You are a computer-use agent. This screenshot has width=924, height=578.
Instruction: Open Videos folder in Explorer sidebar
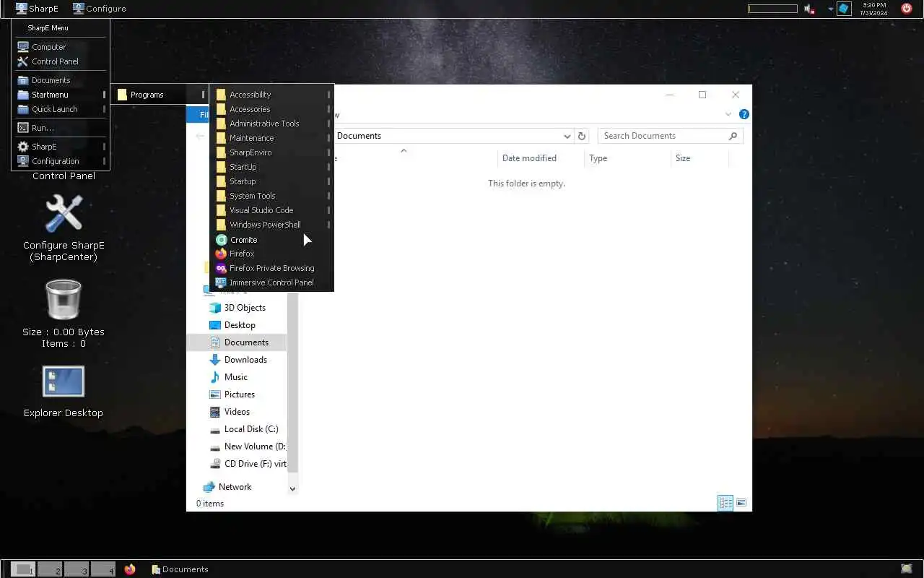coord(237,412)
